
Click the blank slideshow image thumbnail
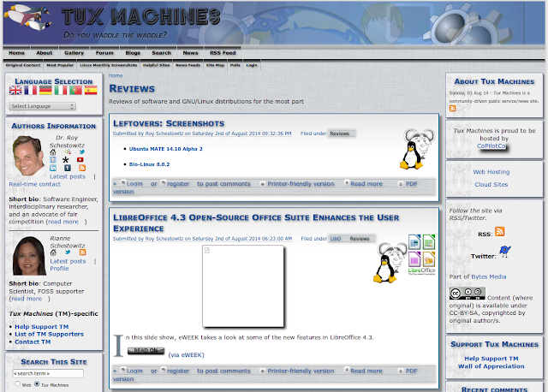coord(243,287)
